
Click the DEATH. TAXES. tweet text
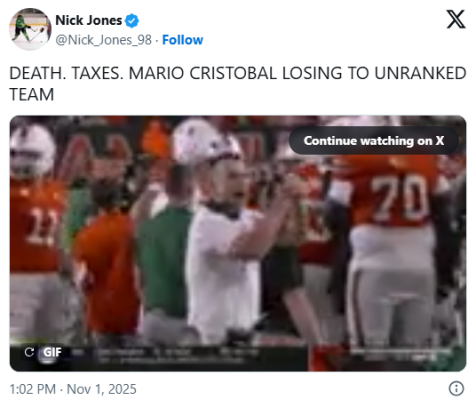tap(66, 73)
